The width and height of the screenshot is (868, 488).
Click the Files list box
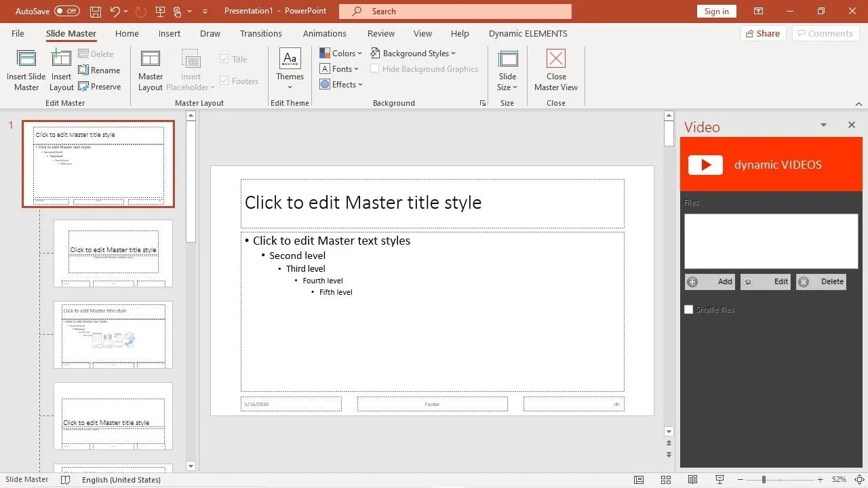pos(771,241)
